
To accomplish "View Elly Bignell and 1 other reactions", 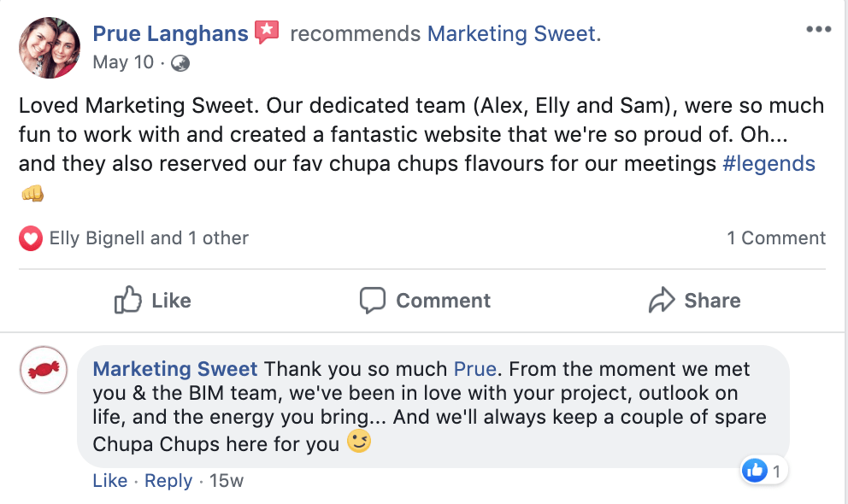I will coord(149,238).
